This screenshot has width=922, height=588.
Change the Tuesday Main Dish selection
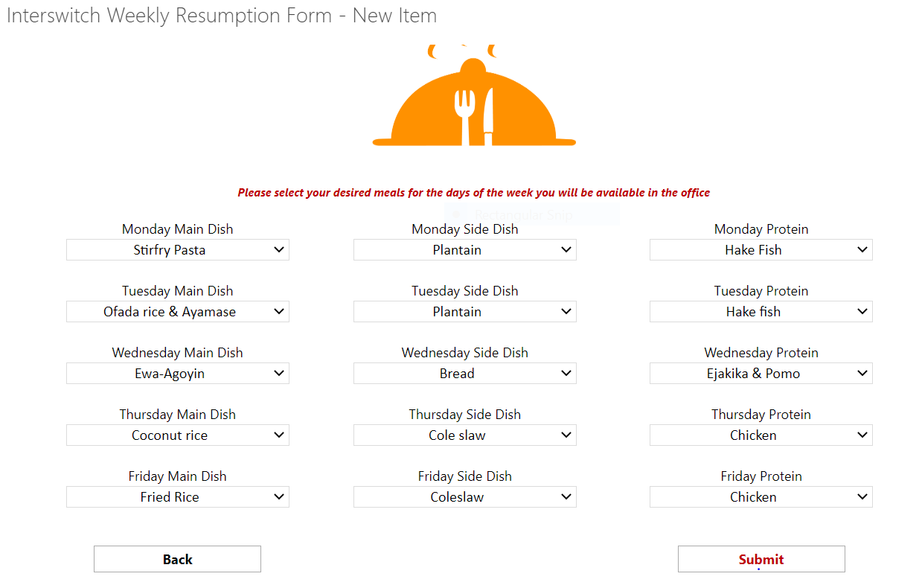tap(177, 312)
